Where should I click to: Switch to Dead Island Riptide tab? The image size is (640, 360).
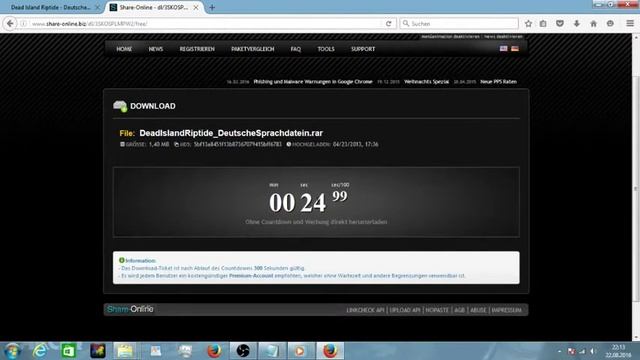click(x=51, y=7)
